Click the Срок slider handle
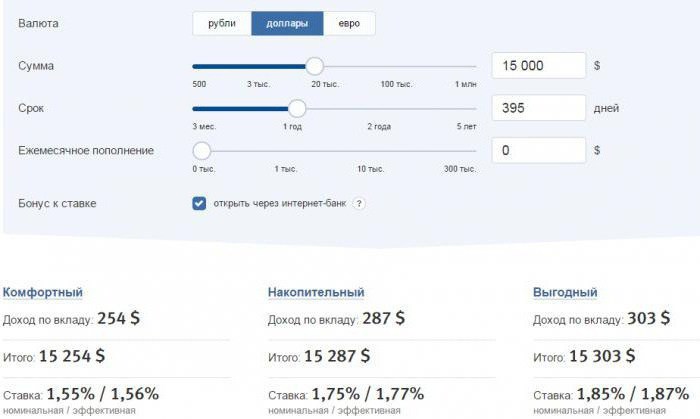 (x=296, y=108)
